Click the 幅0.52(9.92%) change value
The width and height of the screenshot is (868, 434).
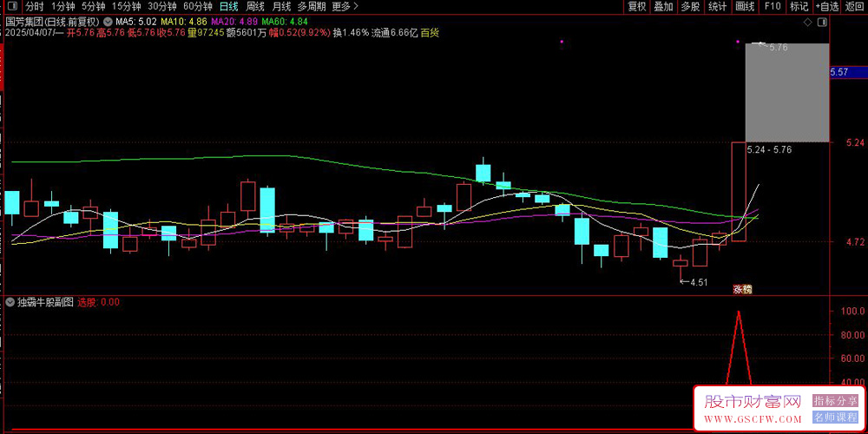299,33
